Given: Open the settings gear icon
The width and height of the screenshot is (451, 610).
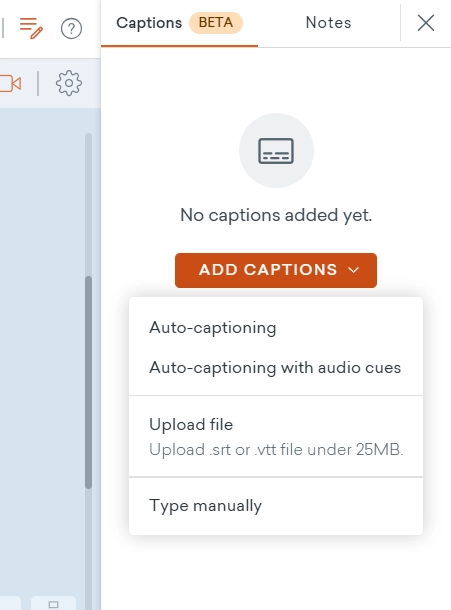Looking at the screenshot, I should click(x=69, y=83).
